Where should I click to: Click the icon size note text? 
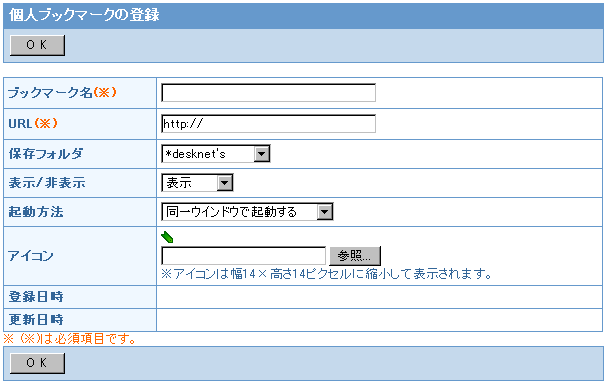326,274
